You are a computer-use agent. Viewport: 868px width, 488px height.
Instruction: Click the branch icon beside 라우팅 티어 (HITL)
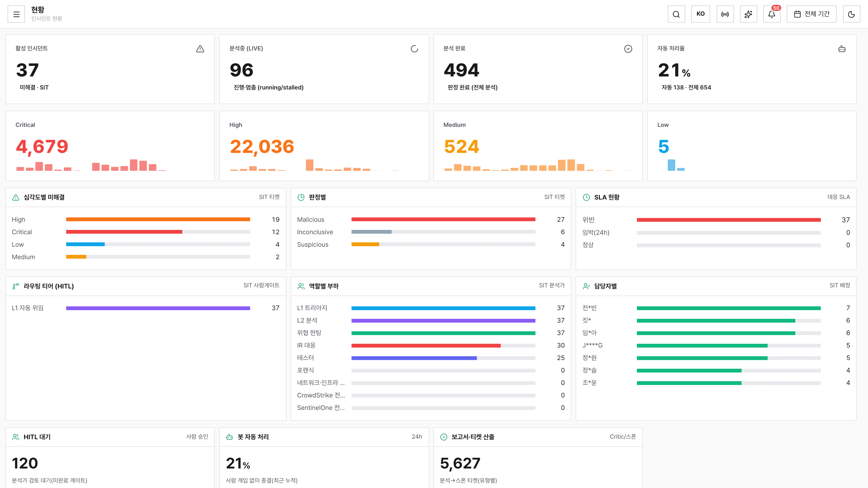16,286
